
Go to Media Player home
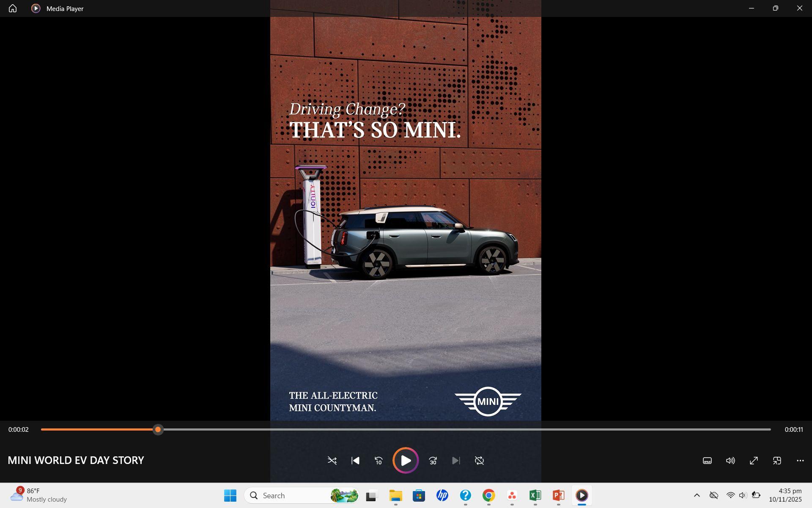(x=13, y=8)
